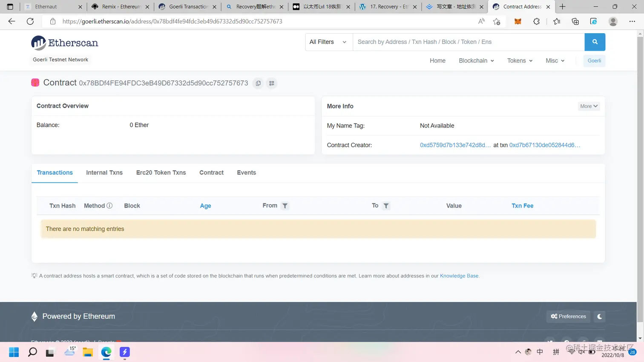This screenshot has height=362, width=644.
Task: Click the Txn Fee column header
Action: tap(522, 206)
